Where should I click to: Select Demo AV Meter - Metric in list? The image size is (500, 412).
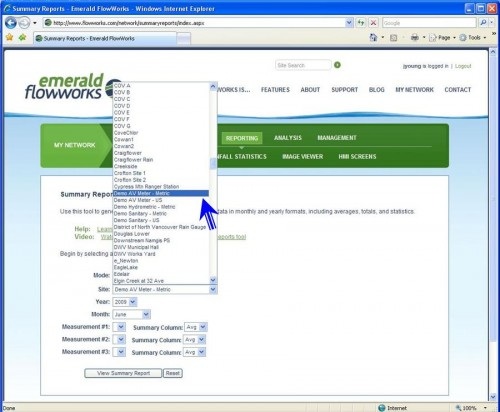click(x=161, y=193)
